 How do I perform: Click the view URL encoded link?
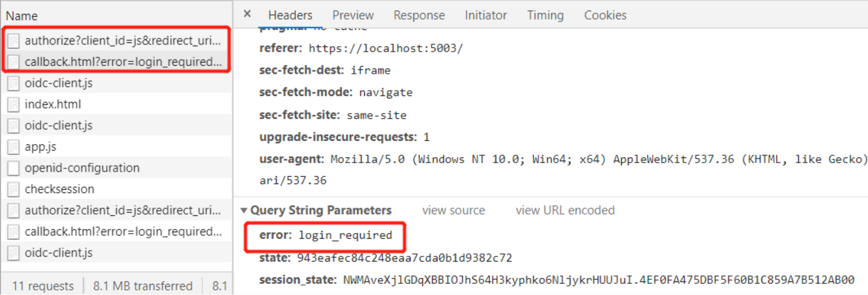[565, 210]
